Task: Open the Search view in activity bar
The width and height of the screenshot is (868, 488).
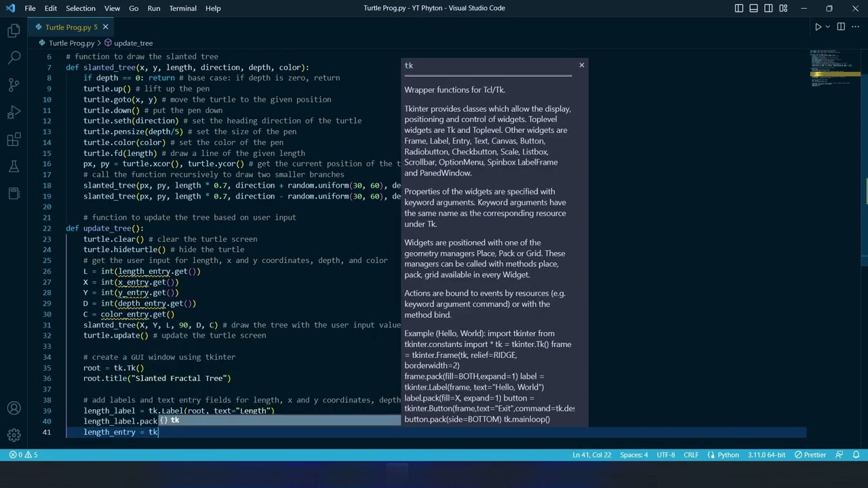Action: (x=14, y=58)
